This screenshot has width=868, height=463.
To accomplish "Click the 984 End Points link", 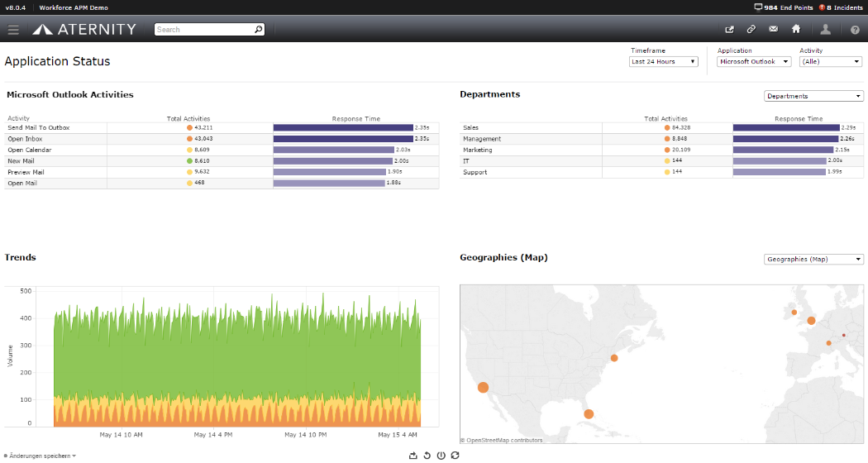I will point(789,7).
